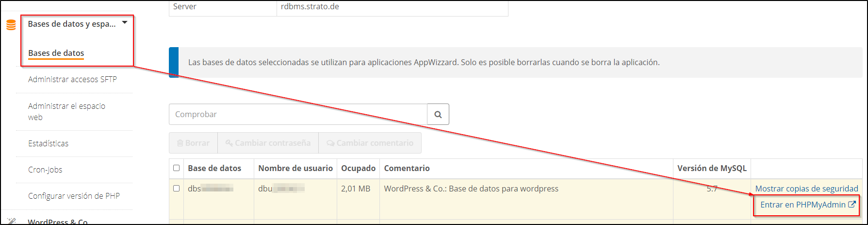The height and width of the screenshot is (225, 868).
Task: Click the WordPress & Co.: Base de datos comment
Action: click(x=471, y=189)
